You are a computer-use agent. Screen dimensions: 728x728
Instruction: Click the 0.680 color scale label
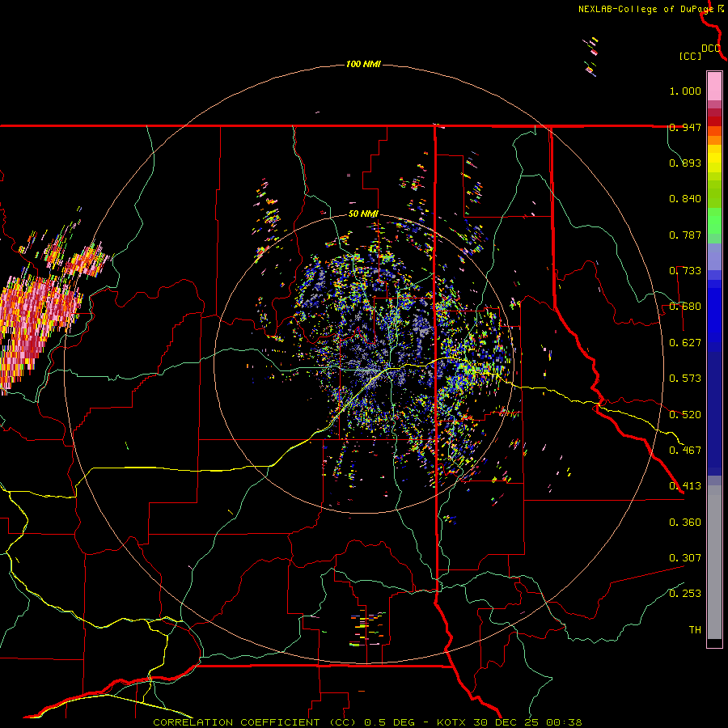pyautogui.click(x=685, y=307)
